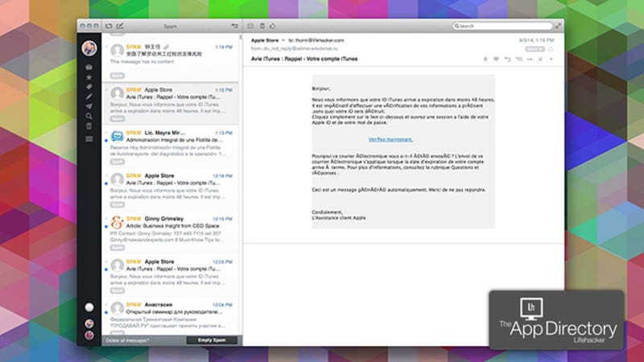Click the refresh mail icon in toolbar
The height and width of the screenshot is (362, 644).
[x=109, y=26]
